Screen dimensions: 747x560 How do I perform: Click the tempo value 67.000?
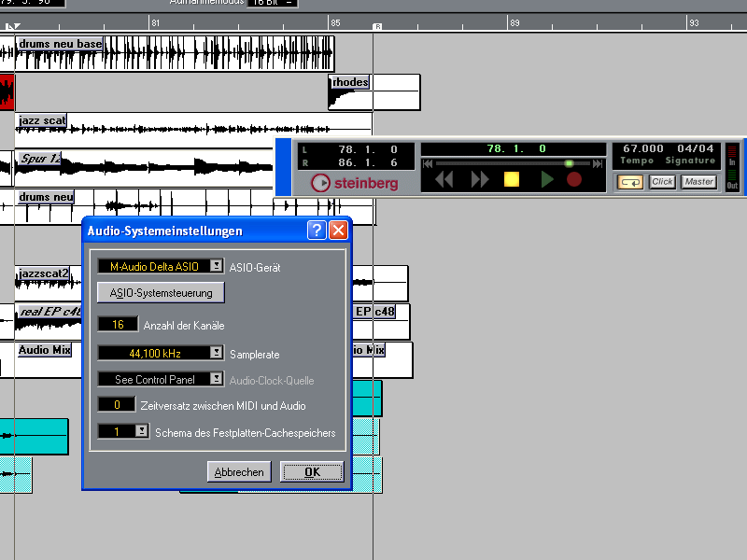642,149
